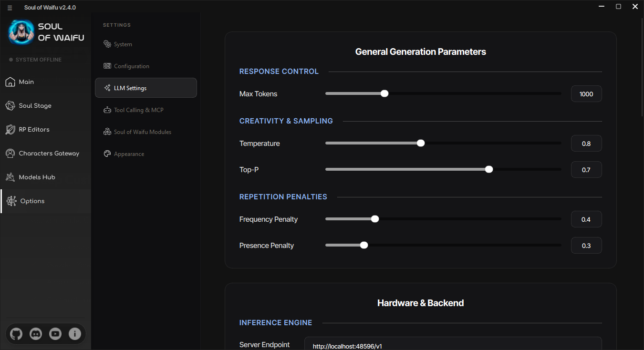Click the System gear icon
This screenshot has width=644, height=350.
[107, 44]
